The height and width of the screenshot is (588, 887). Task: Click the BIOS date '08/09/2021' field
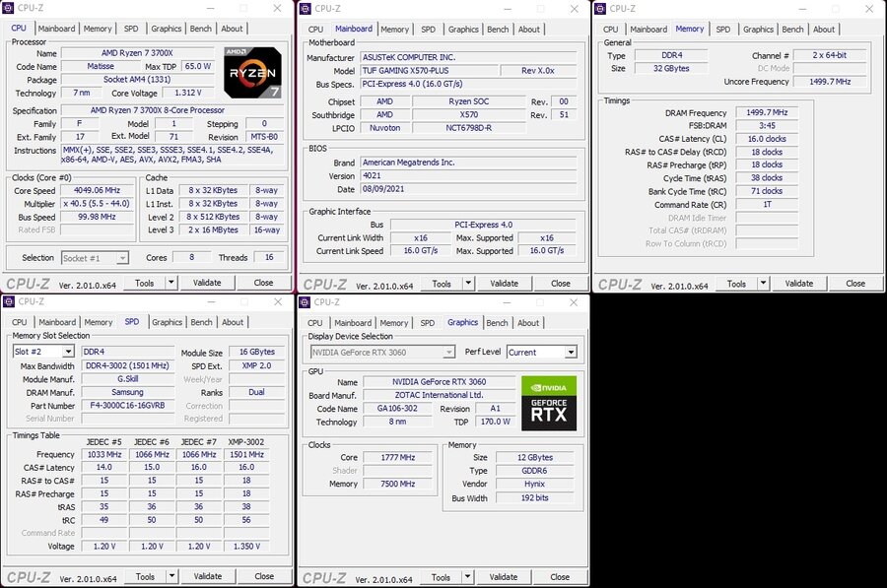click(468, 189)
